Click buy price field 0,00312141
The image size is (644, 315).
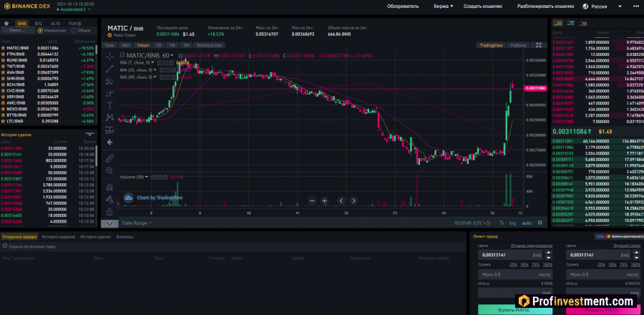click(511, 255)
